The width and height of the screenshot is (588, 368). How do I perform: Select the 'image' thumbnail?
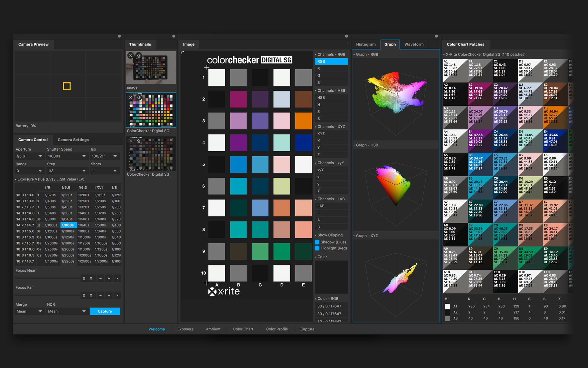pos(151,67)
